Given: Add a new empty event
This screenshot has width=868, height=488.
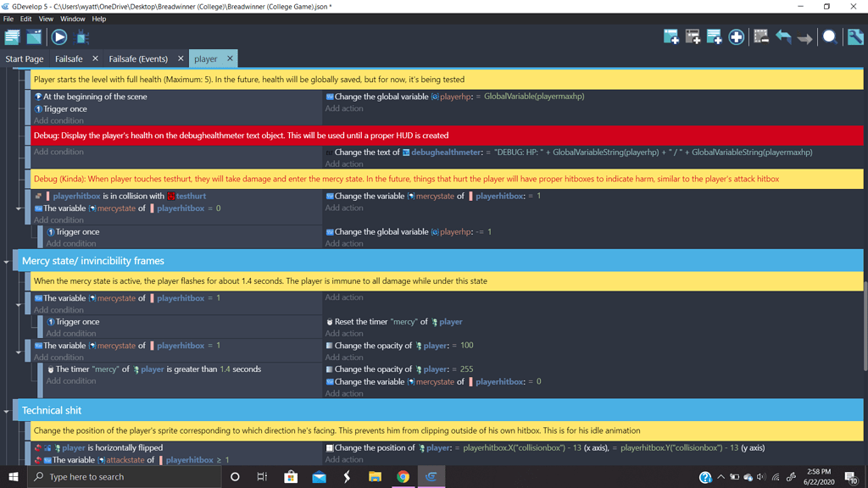Looking at the screenshot, I should pyautogui.click(x=670, y=36).
